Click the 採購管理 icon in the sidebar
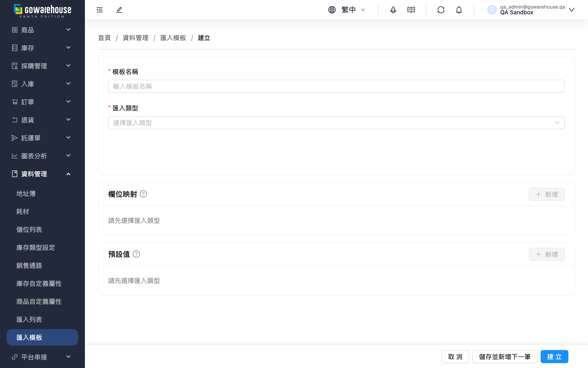588x368 pixels. coord(14,66)
